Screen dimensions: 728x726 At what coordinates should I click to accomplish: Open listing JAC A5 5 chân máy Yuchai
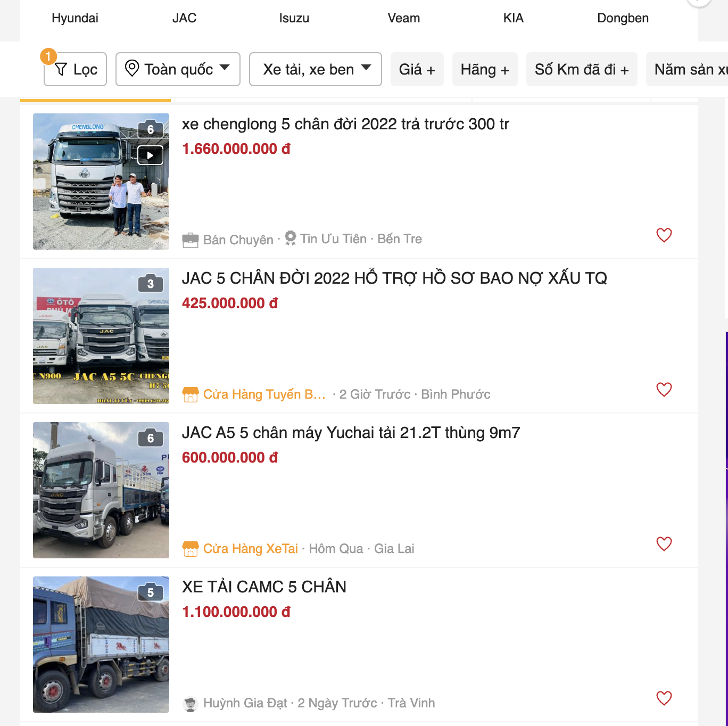pyautogui.click(x=351, y=433)
